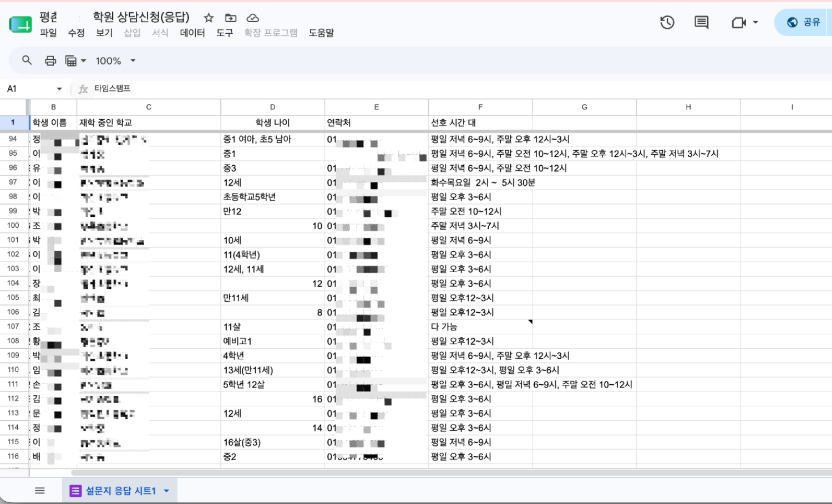Select cell with 중1 여아, 초5 남아
This screenshot has height=504, width=832.
[272, 139]
